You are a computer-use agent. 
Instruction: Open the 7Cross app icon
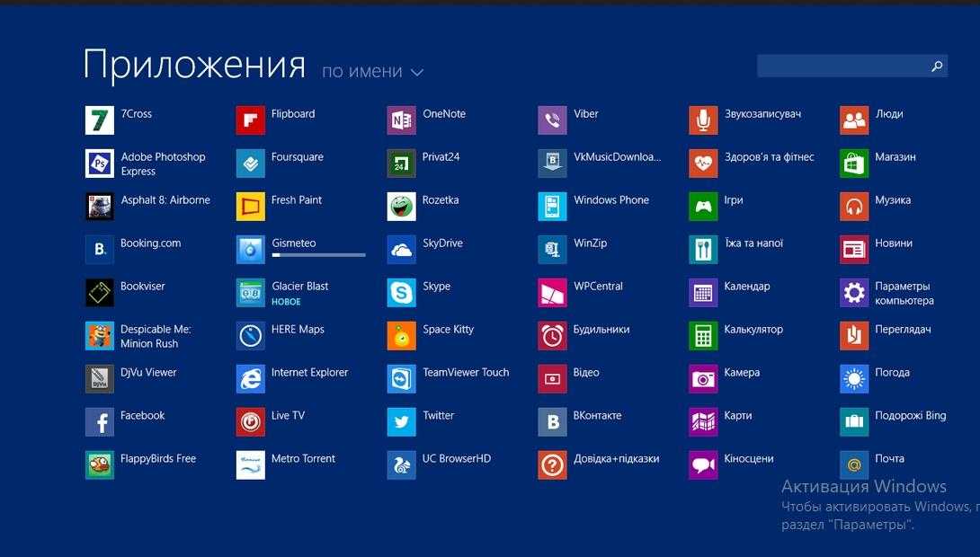(x=100, y=119)
